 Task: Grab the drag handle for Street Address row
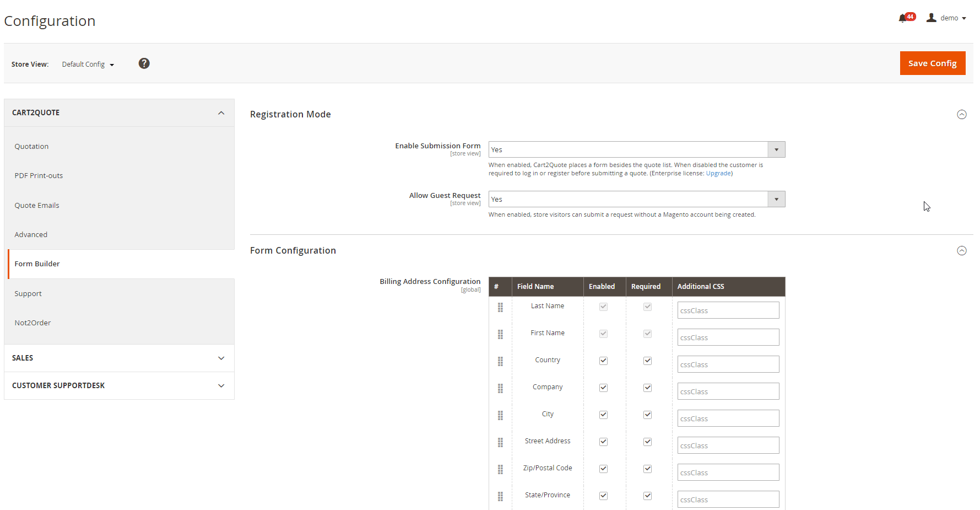500,443
